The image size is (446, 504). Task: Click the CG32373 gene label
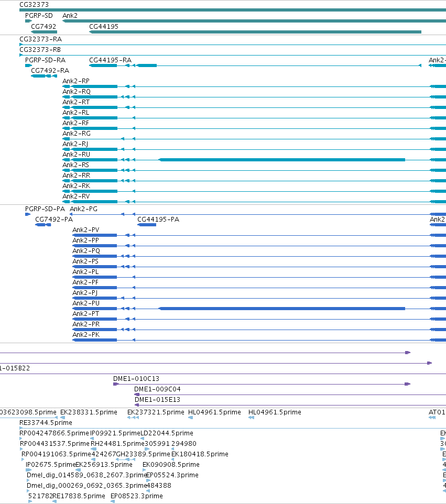34,5
